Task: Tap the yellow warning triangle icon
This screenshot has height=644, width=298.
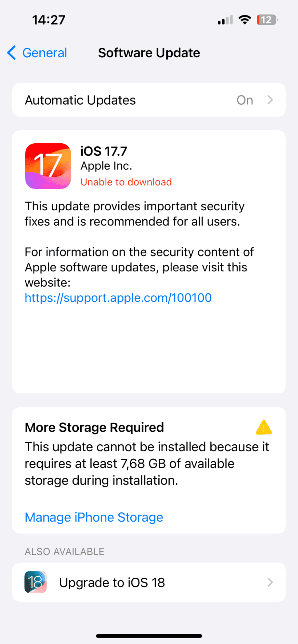Action: tap(264, 428)
